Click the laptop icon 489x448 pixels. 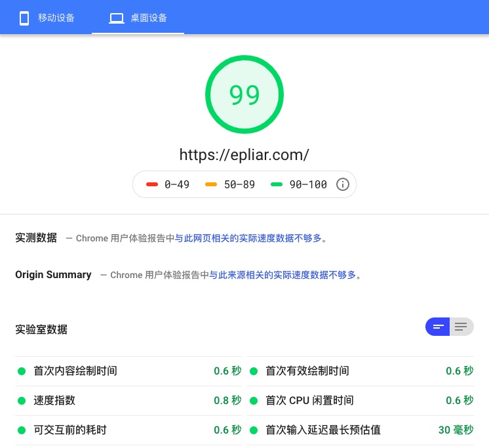click(117, 18)
